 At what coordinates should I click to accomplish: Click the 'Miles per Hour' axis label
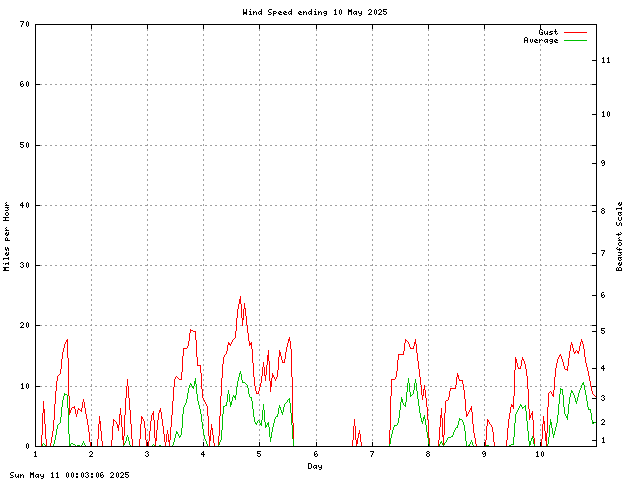click(7, 236)
